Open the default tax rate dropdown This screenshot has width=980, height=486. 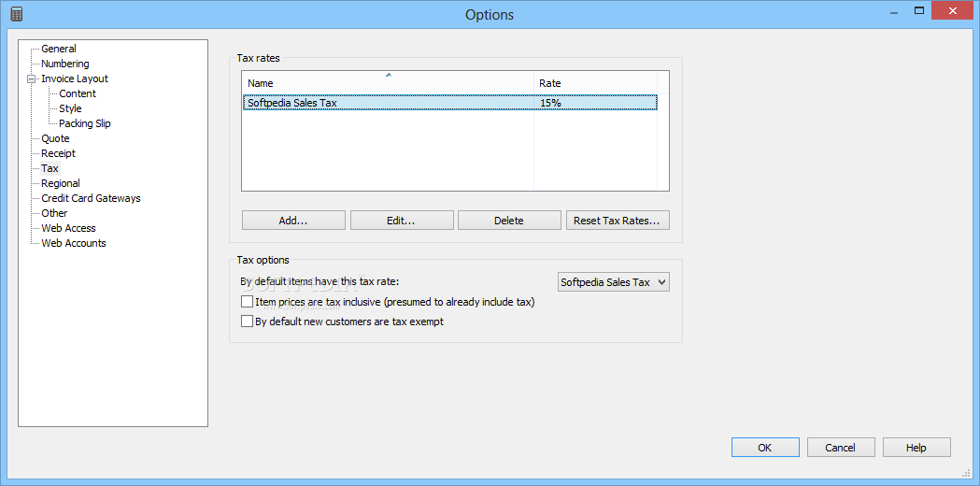click(613, 282)
